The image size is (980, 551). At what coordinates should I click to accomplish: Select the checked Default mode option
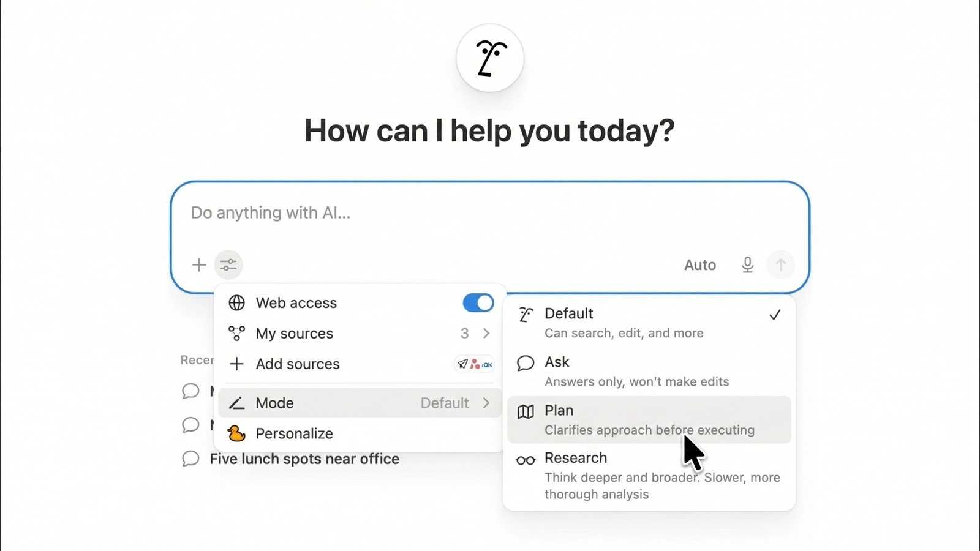pos(649,323)
